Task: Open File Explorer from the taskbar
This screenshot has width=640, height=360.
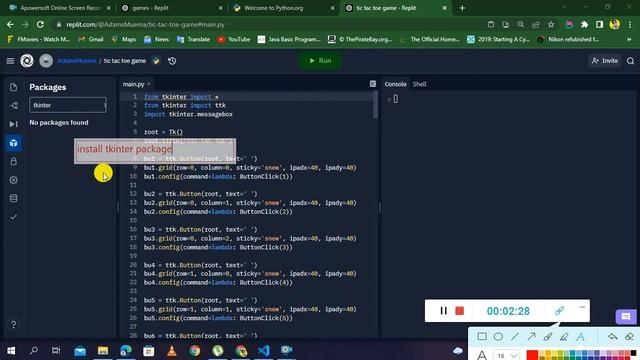Action: click(x=103, y=351)
